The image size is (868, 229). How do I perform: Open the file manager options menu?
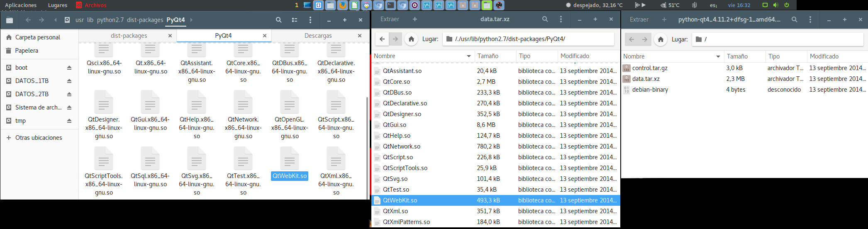[x=310, y=20]
